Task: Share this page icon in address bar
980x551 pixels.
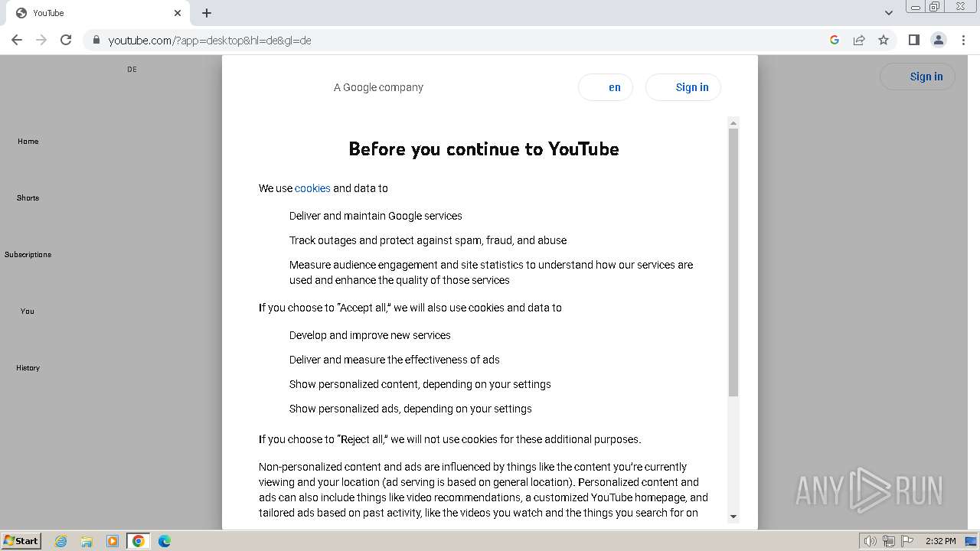Action: click(x=859, y=40)
